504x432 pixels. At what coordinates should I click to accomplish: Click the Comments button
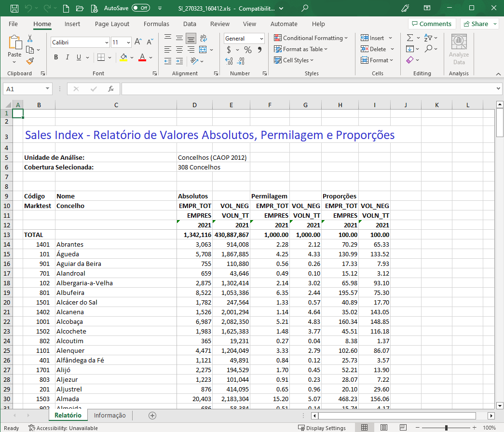coord(431,24)
